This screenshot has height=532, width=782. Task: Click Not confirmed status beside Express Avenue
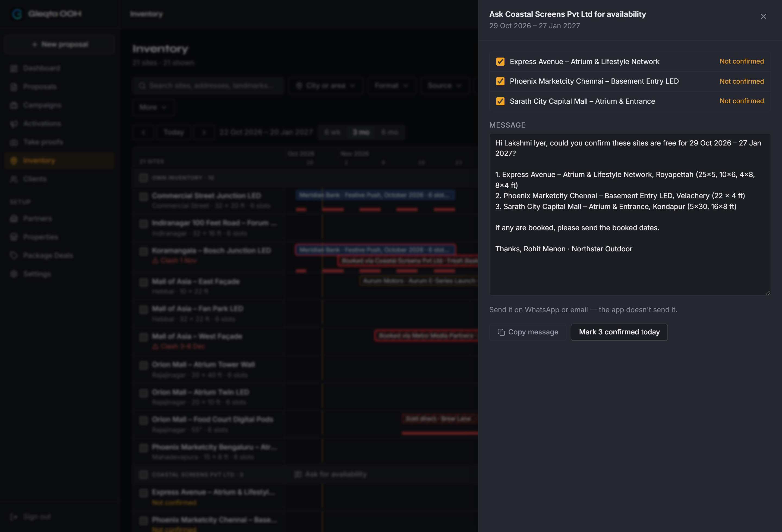[742, 61]
